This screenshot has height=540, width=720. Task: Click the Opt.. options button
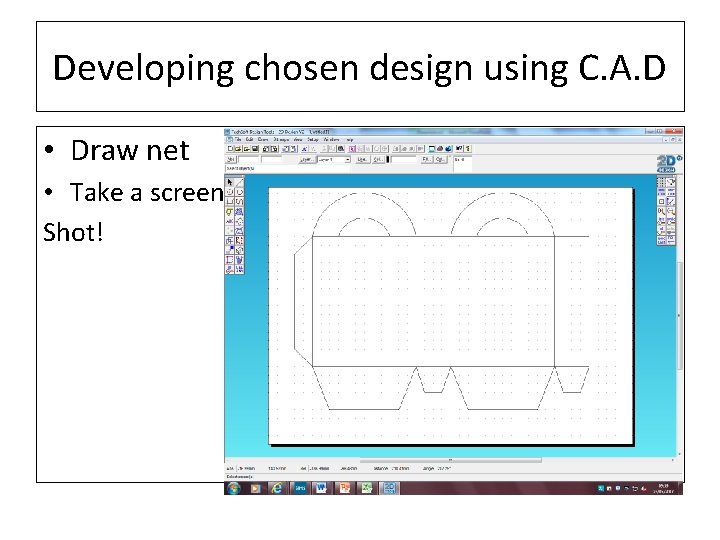(440, 160)
